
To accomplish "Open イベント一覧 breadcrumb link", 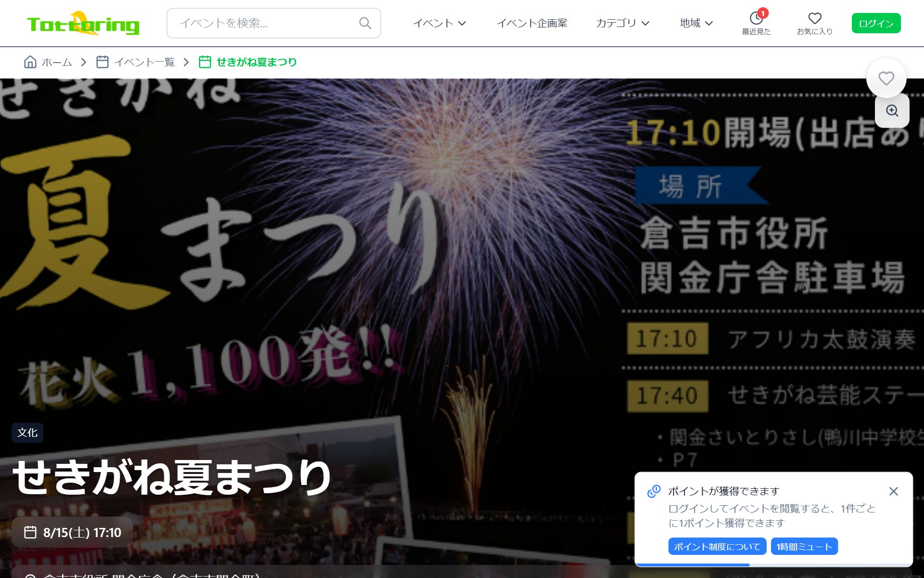I will [x=144, y=62].
